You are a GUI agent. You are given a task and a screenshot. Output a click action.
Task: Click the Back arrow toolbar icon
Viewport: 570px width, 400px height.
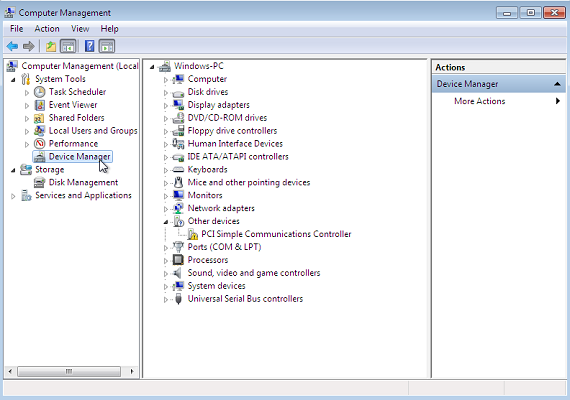(x=12, y=46)
